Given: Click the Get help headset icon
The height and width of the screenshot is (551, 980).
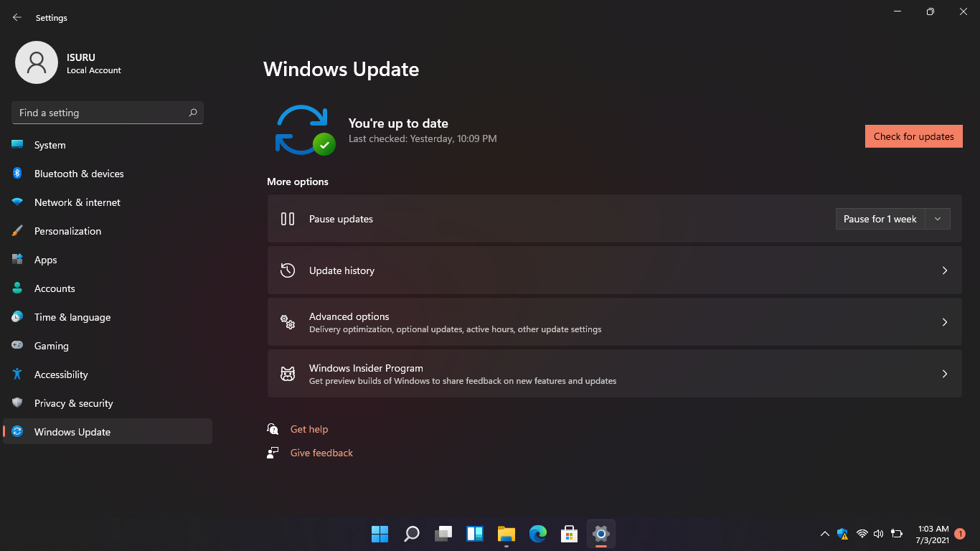Looking at the screenshot, I should 273,429.
